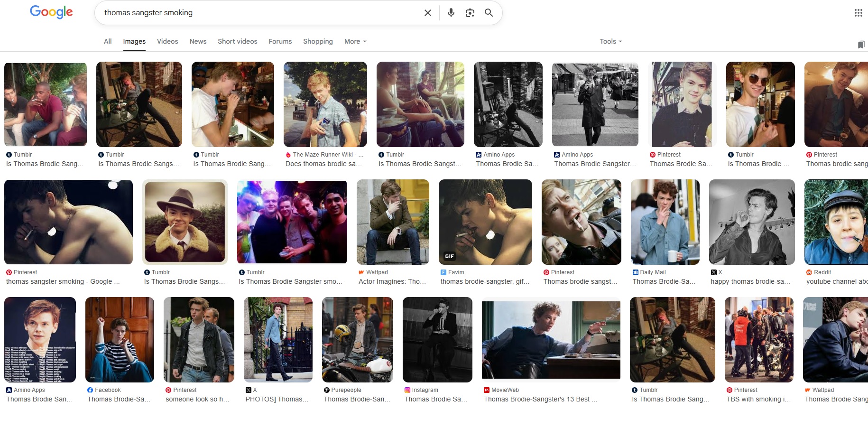Click the Purepeople source favicon

327,390
